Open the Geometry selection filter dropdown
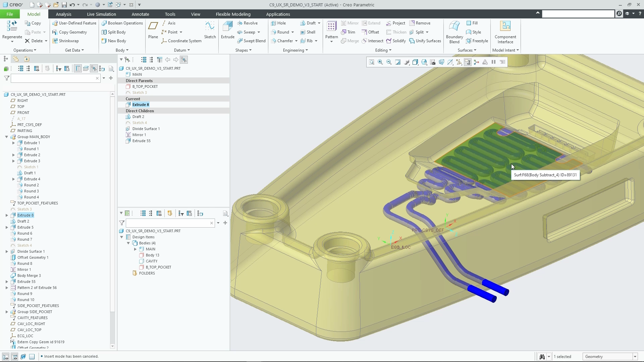Viewport: 644px width, 362px height. coord(635,357)
